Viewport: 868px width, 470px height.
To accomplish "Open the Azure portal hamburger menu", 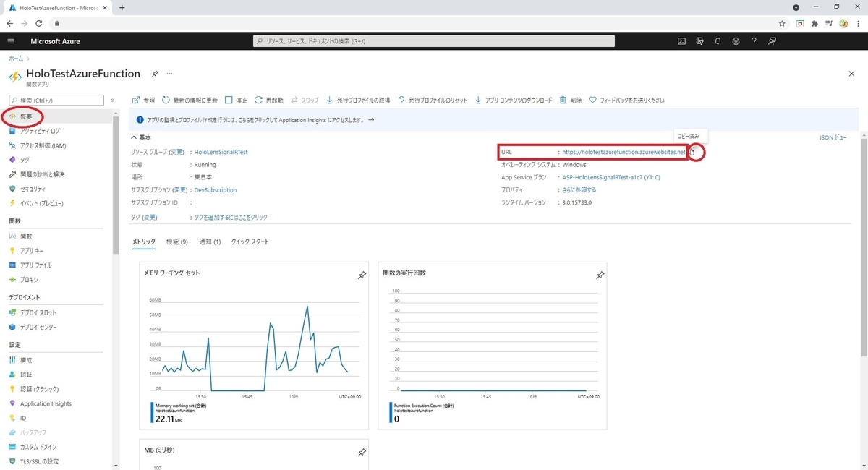I will pos(11,41).
